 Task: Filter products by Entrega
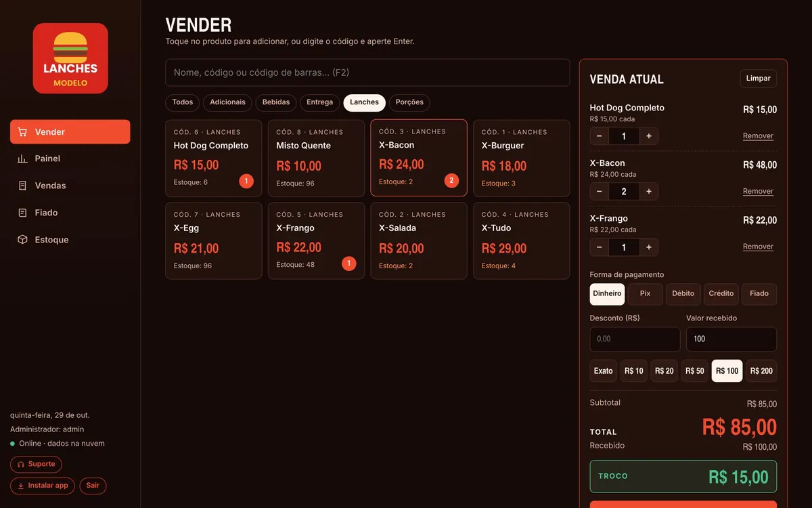[320, 103]
